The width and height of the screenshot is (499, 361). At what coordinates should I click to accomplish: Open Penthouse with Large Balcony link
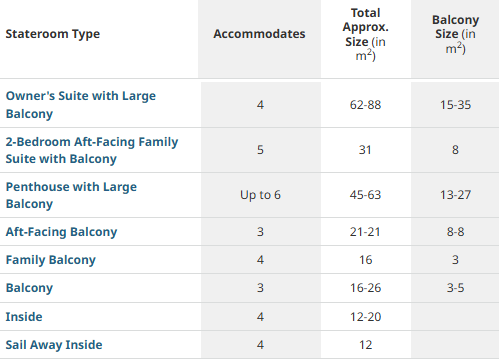pos(71,195)
